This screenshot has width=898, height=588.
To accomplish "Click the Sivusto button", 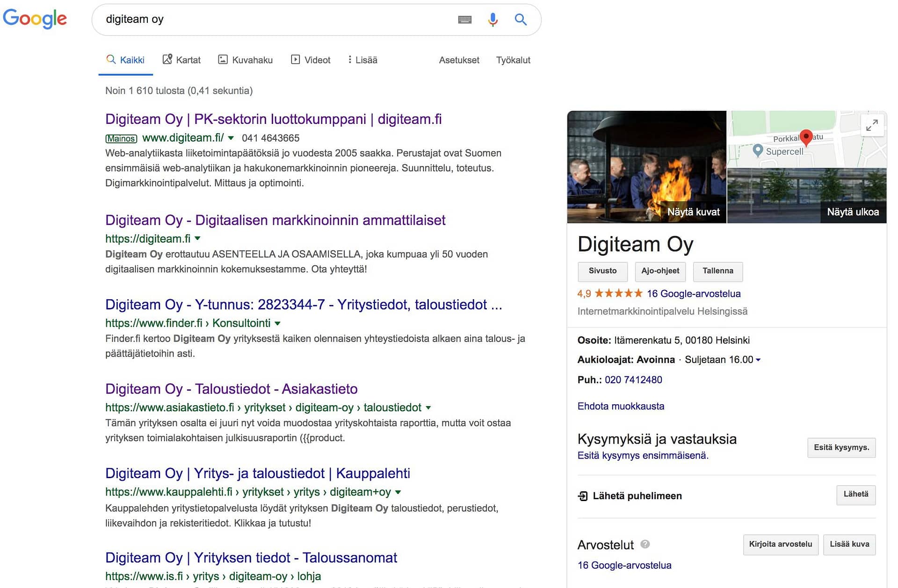I will coord(602,272).
